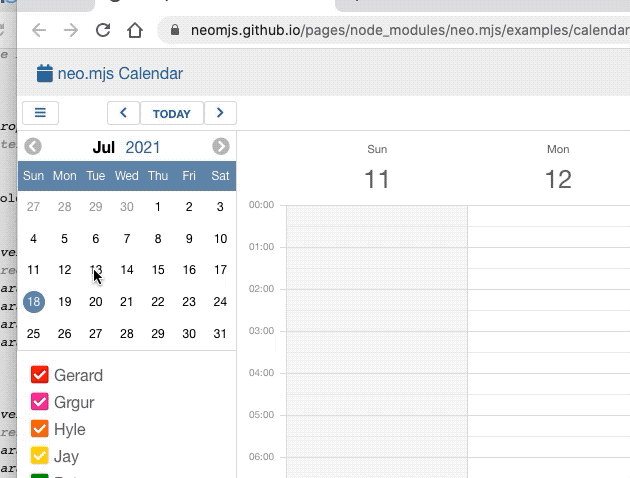
Task: Pick July 7 in date picker
Action: point(127,239)
